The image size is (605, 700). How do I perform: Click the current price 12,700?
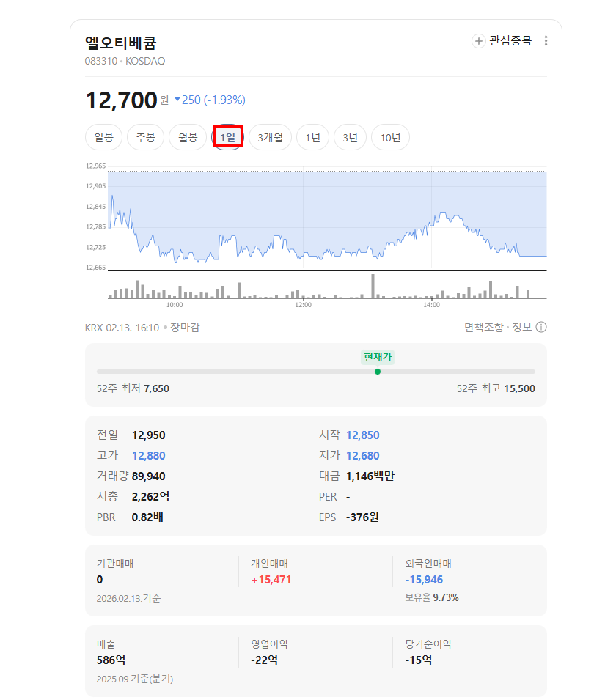[121, 100]
